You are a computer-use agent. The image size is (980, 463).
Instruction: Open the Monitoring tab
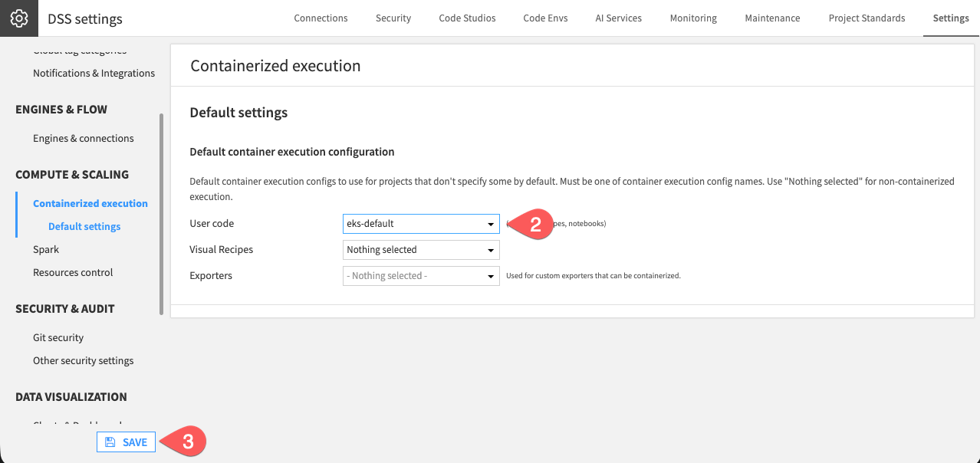click(693, 18)
